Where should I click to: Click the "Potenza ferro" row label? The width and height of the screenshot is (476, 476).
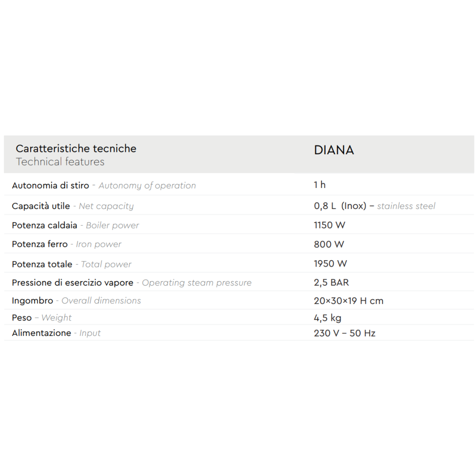(x=40, y=244)
